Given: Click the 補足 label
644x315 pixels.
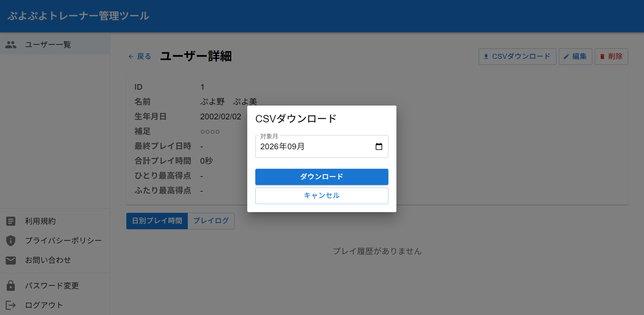Looking at the screenshot, I should 142,131.
